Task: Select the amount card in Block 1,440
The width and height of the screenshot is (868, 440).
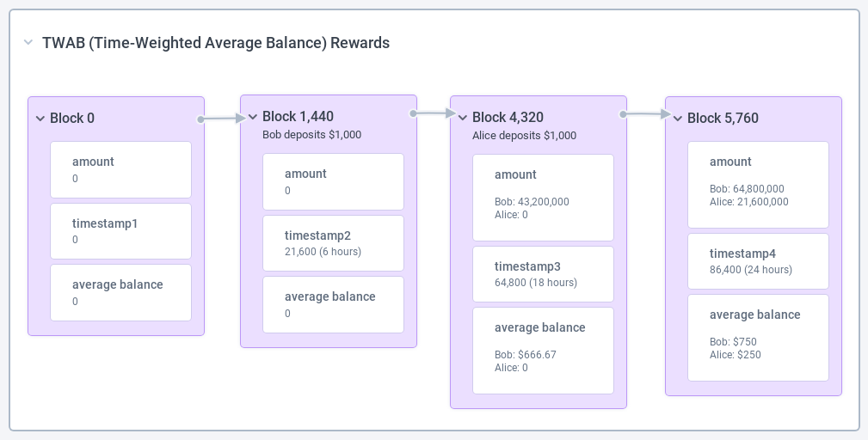Action: 333,182
